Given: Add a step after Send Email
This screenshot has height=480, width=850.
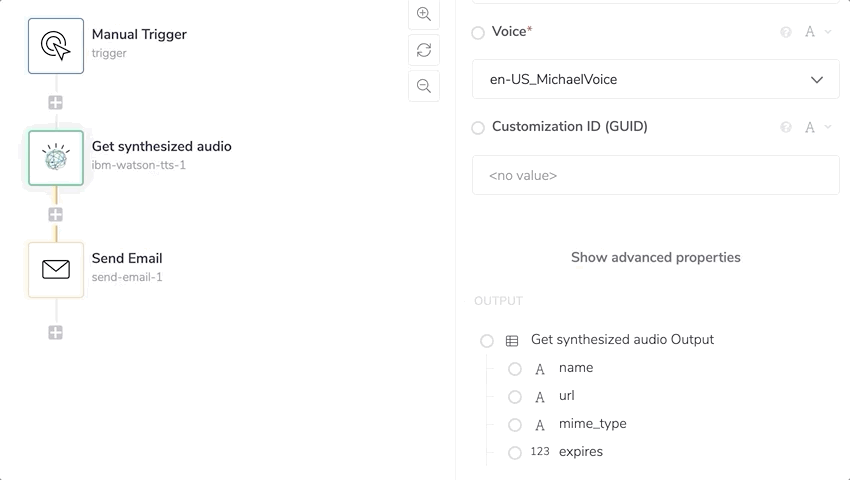Looking at the screenshot, I should pyautogui.click(x=56, y=333).
